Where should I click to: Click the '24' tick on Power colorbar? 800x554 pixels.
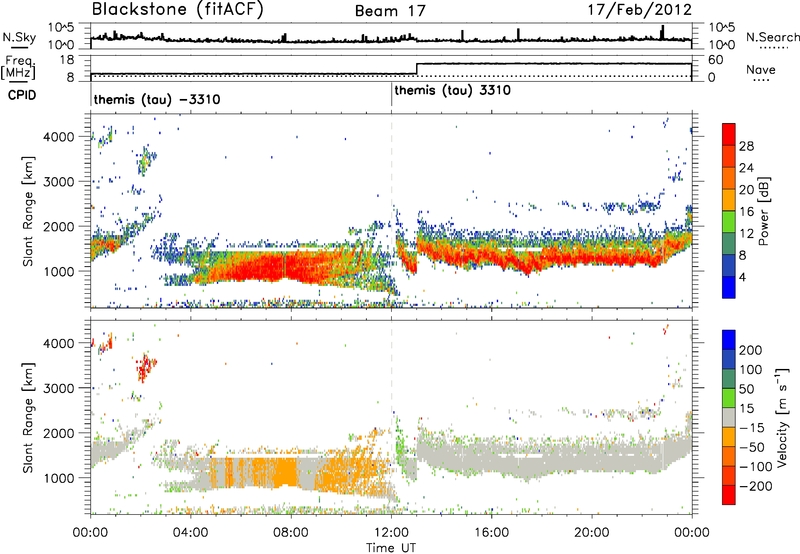click(746, 168)
